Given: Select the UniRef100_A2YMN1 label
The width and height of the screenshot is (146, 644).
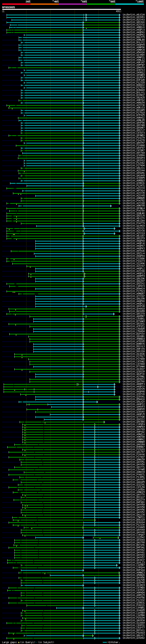Looking at the screenshot, I should 134,376.
